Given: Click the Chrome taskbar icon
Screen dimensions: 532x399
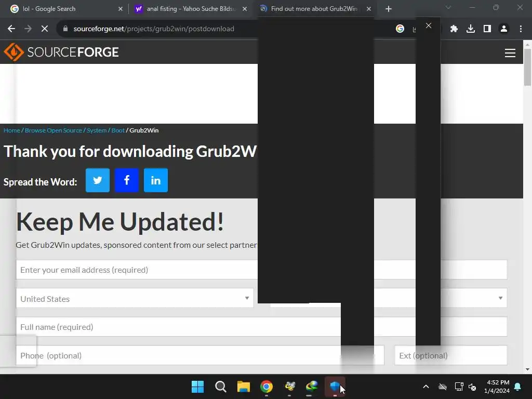Looking at the screenshot, I should coord(267,387).
